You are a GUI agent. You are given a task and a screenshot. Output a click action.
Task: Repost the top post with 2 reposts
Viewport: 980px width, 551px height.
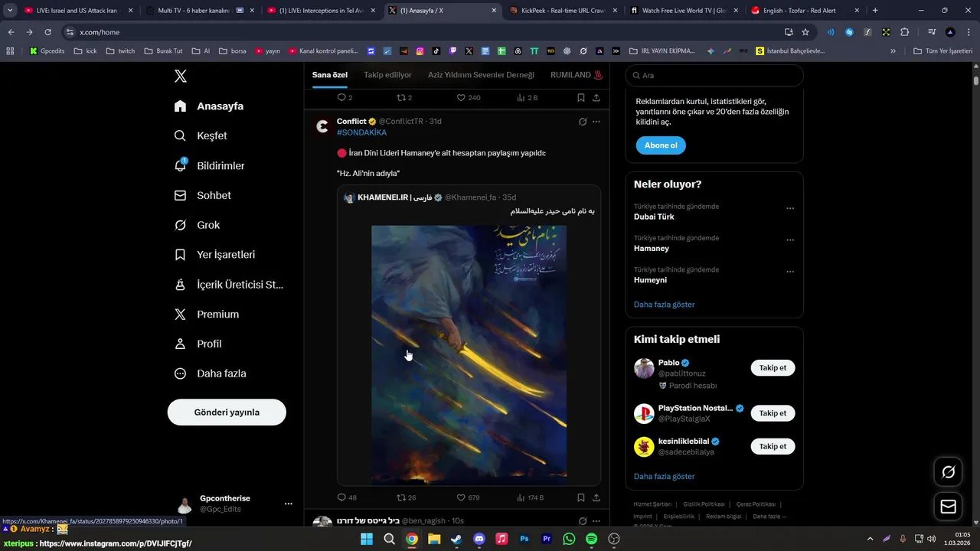404,98
